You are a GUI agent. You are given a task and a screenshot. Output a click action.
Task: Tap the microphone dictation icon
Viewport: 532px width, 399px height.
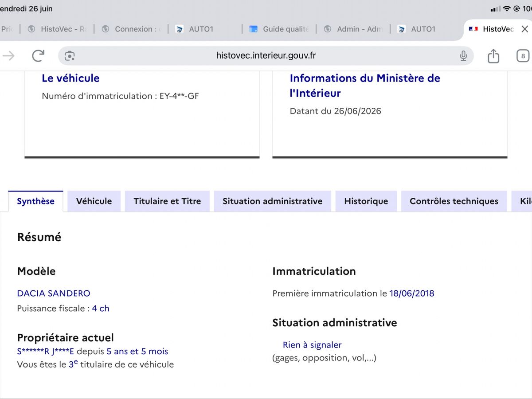point(463,56)
